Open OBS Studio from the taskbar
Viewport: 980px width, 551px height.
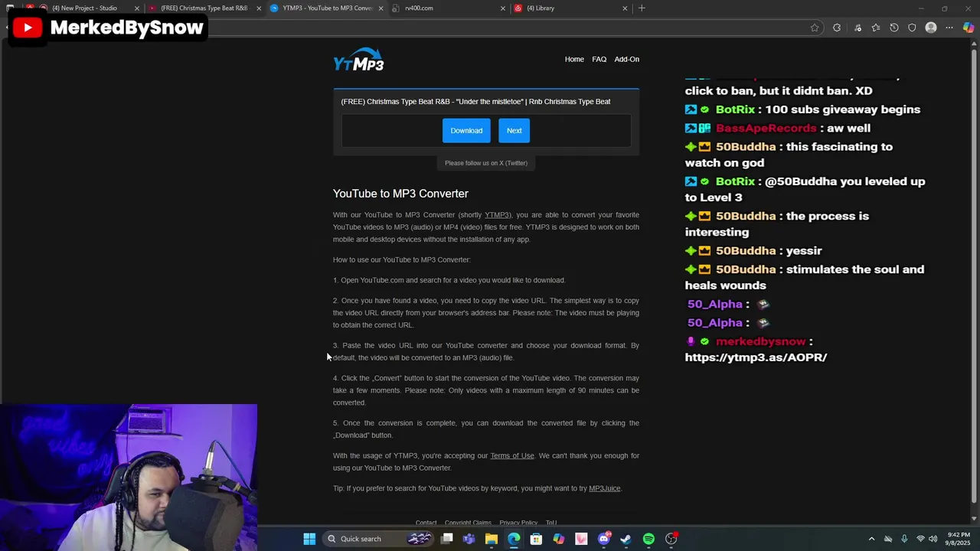[671, 539]
